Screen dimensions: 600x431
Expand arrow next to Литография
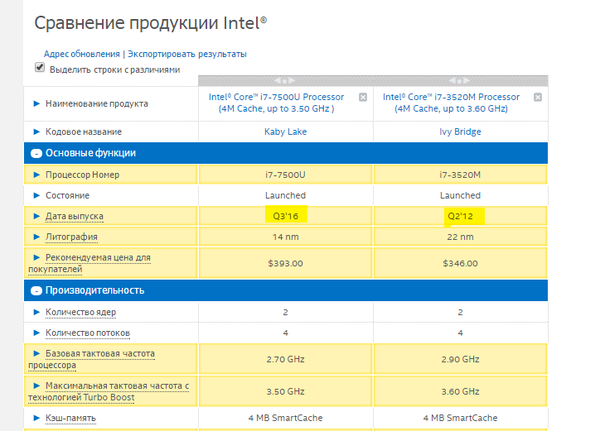37,237
